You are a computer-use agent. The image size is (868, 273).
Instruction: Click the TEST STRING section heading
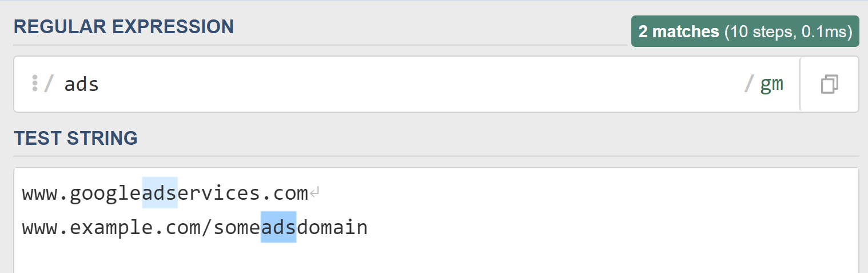[75, 138]
